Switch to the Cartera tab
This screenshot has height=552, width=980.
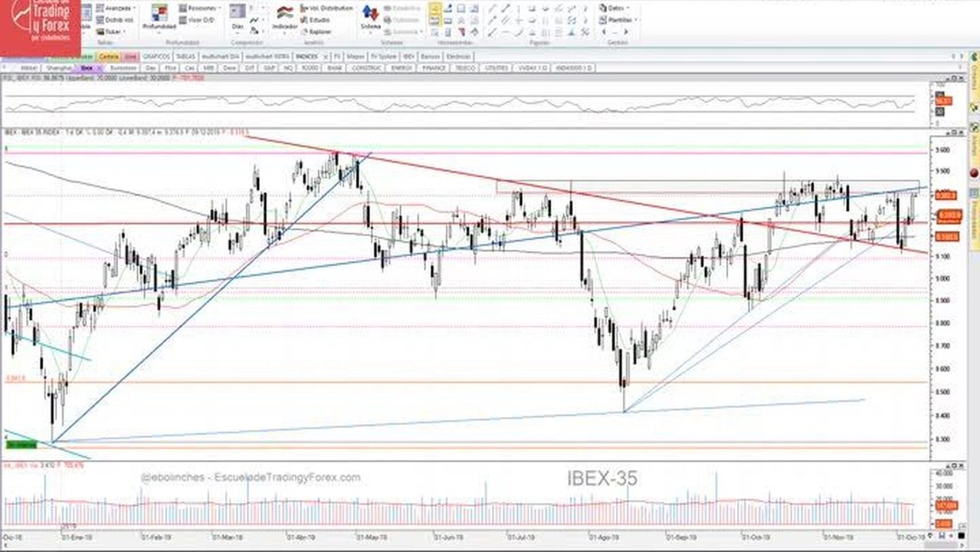pyautogui.click(x=109, y=56)
